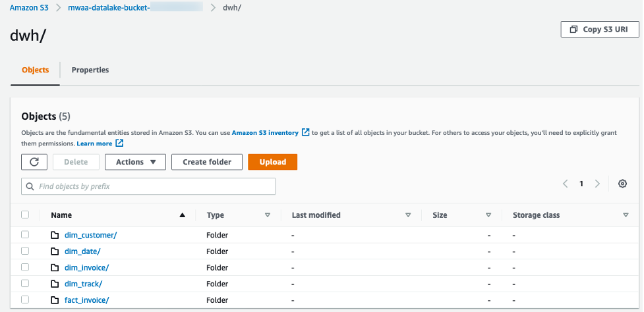Open table preferences gear icon

pos(622,184)
